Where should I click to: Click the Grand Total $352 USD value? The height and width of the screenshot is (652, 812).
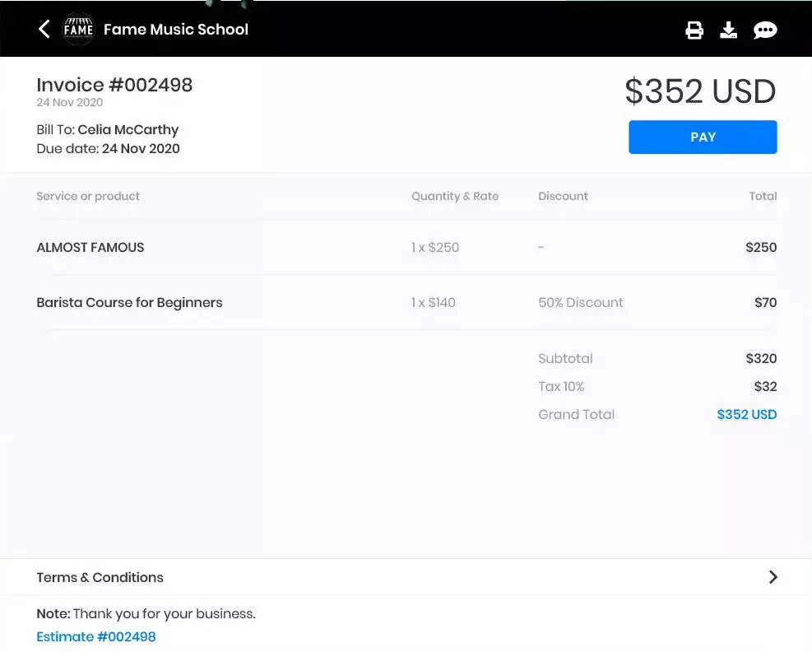[x=746, y=414]
